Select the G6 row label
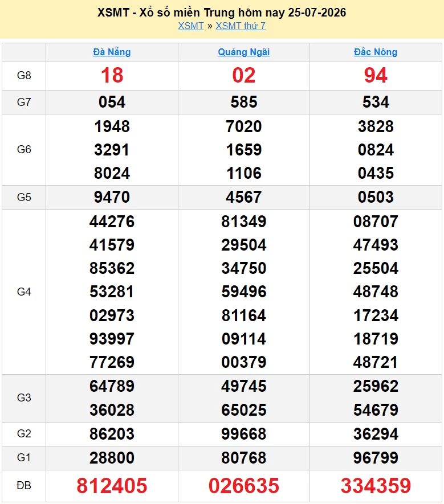 [x=24, y=149]
